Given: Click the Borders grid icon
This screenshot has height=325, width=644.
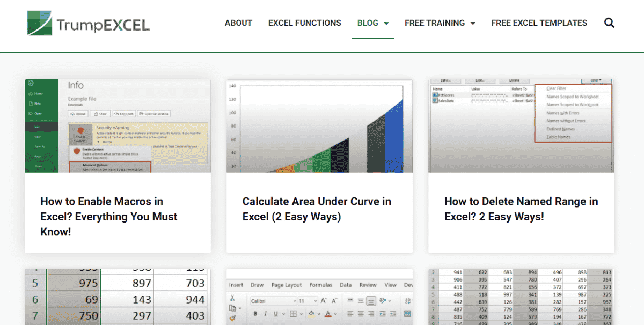Looking at the screenshot, I should click(x=294, y=313).
